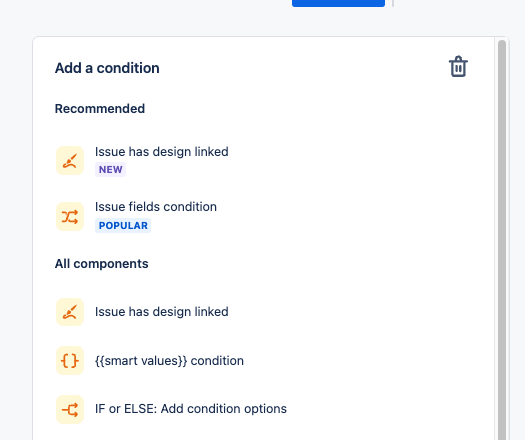
Task: Click the Add a condition heading
Action: [107, 68]
